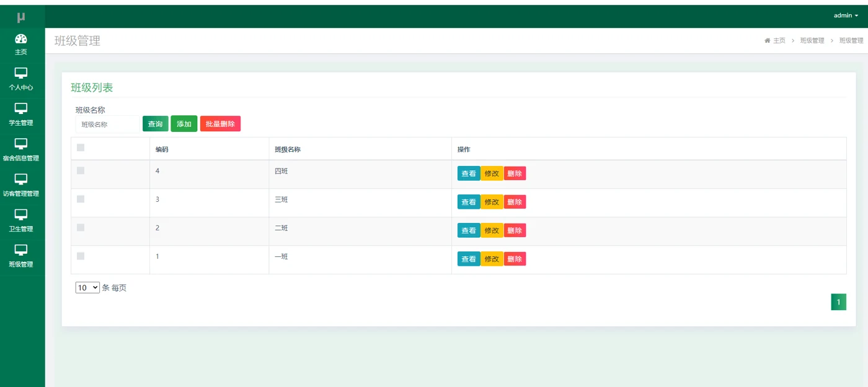Open the 宿舍信息管理 monitor icon
This screenshot has height=387, width=868.
21,144
